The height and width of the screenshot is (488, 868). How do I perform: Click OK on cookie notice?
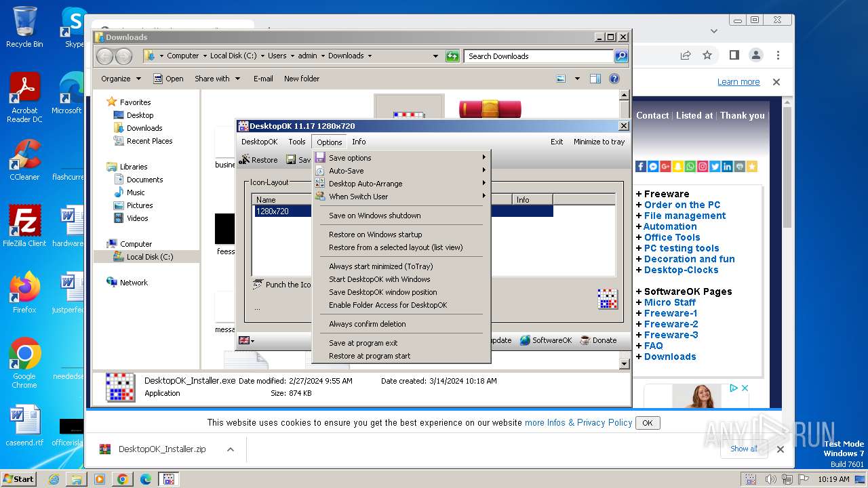pos(648,423)
